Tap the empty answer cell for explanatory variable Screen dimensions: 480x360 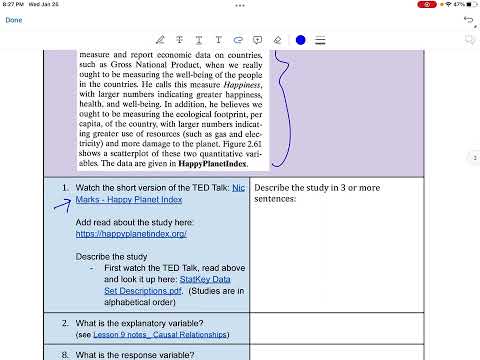(337, 329)
